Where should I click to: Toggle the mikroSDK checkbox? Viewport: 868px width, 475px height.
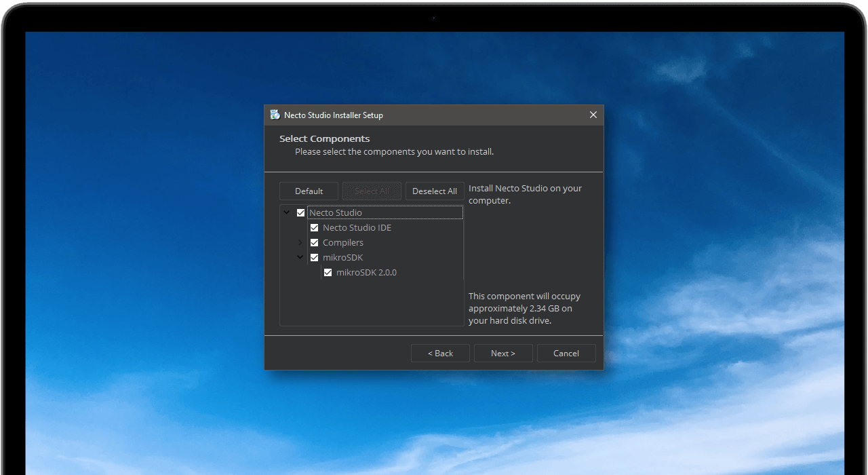click(314, 257)
